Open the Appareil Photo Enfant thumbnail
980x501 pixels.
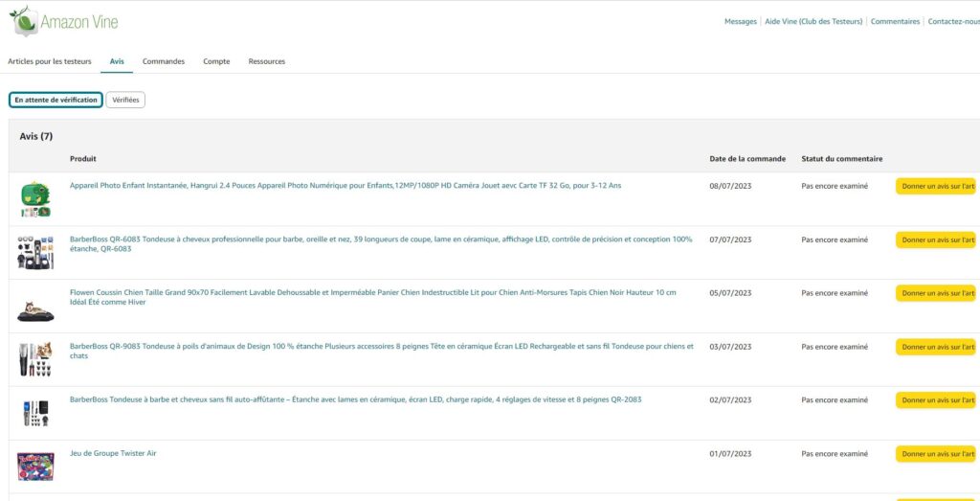(35, 199)
